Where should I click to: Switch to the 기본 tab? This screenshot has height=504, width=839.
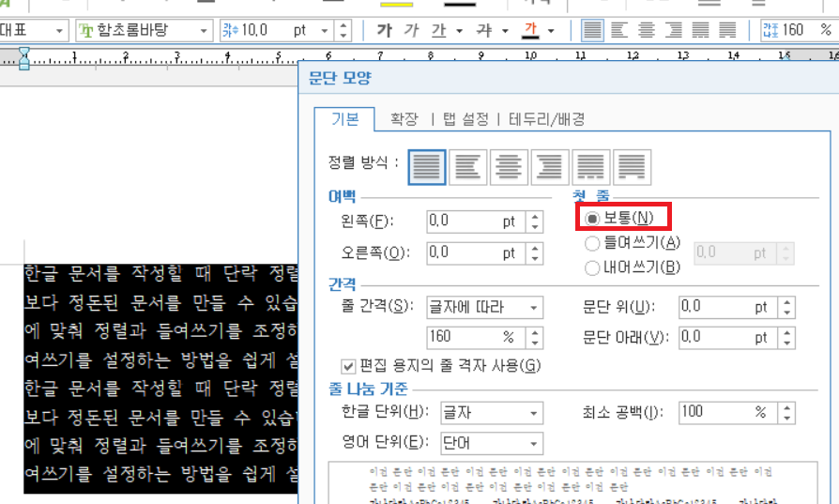[345, 119]
